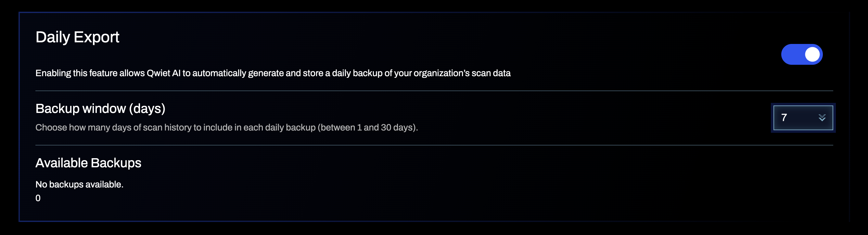Change the value in the backup days combo box
The image size is (868, 235).
click(803, 117)
